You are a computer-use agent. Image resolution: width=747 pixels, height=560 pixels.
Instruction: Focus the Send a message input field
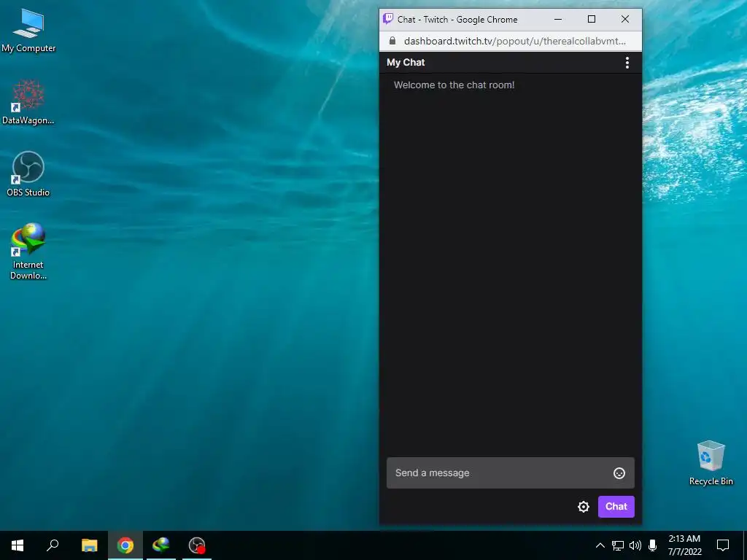coord(510,472)
